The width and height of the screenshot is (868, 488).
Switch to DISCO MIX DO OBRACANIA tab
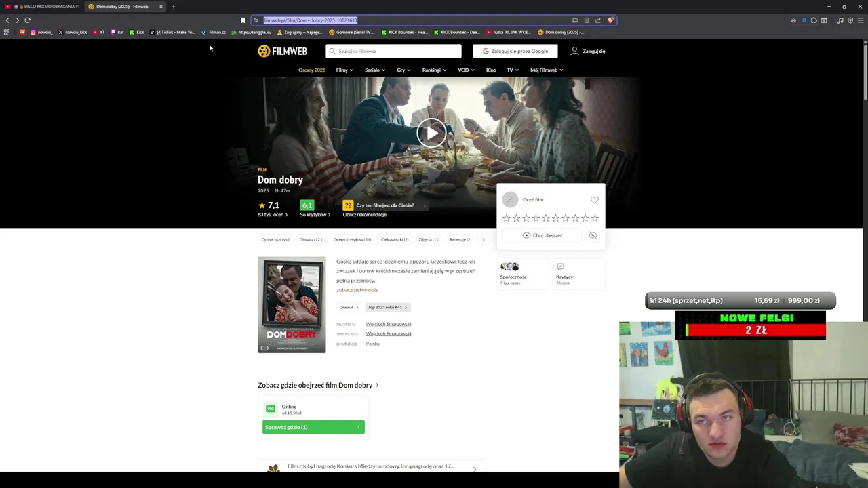[x=42, y=7]
